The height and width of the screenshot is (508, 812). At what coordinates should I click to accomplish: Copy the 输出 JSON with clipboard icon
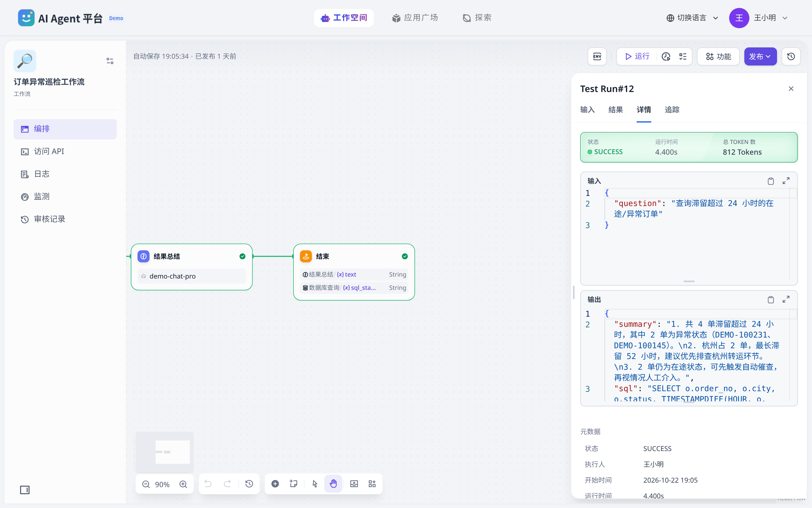[x=771, y=300]
